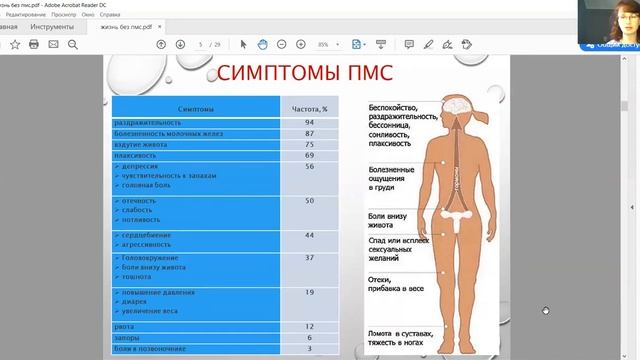Screen dimensions: 640x360
Task: Click the value 87 in the table
Action: point(309,133)
